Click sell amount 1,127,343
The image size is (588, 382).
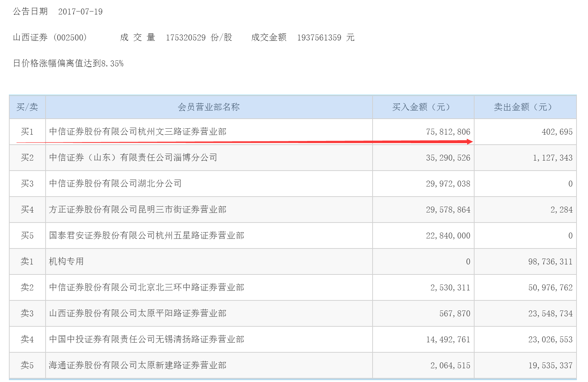(x=552, y=158)
